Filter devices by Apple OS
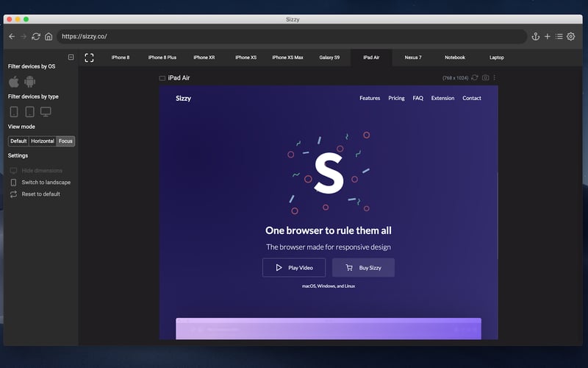 pyautogui.click(x=14, y=82)
